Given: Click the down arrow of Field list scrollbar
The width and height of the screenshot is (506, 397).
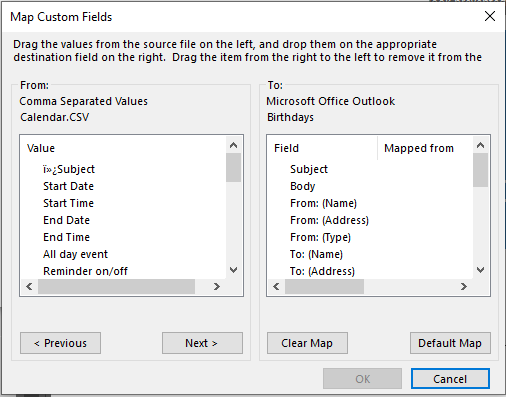Looking at the screenshot, I should [480, 270].
